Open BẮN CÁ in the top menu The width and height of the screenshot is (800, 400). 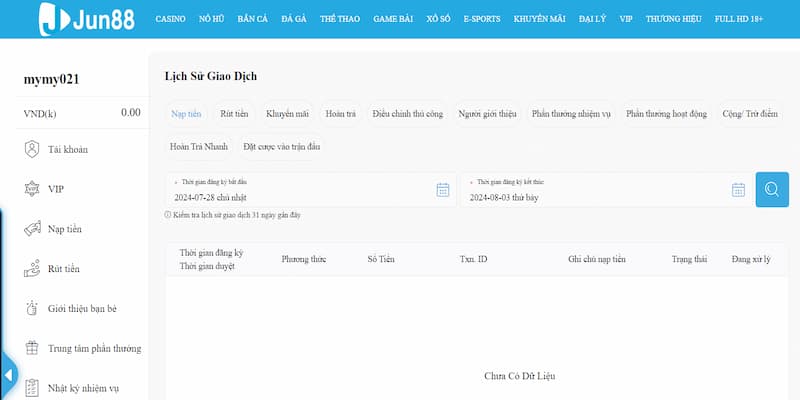(x=252, y=19)
